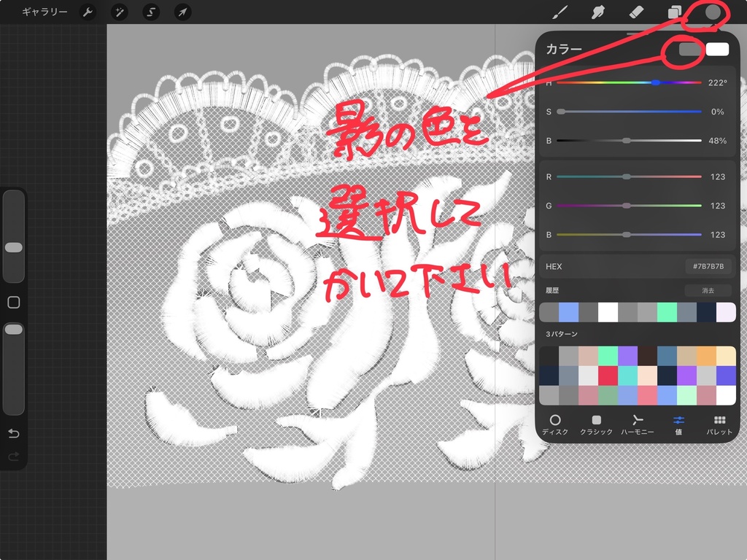The width and height of the screenshot is (747, 560).
Task: Pick the red swatch in palette middle row
Action: (x=608, y=376)
